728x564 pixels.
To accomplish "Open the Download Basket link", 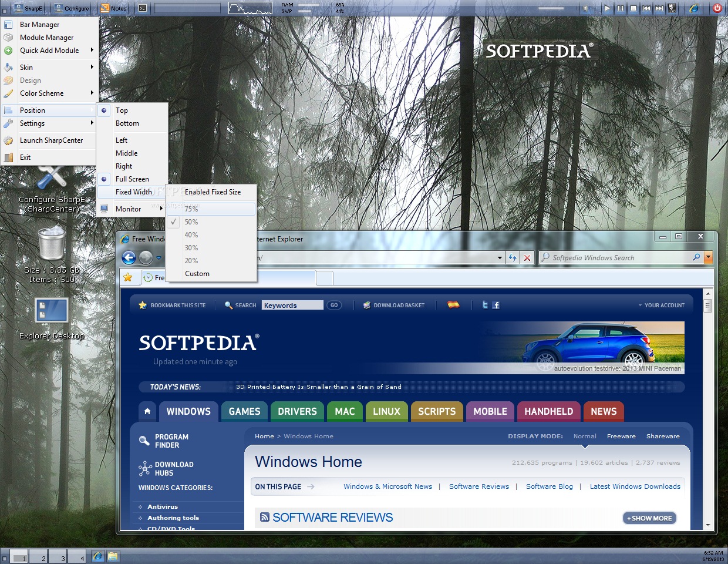I will click(x=394, y=305).
